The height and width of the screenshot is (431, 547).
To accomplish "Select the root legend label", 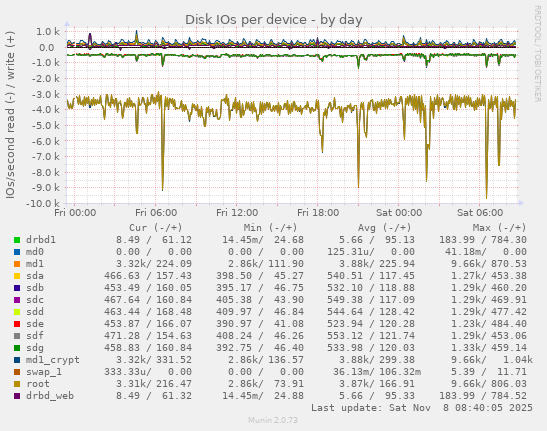I will click(38, 384).
